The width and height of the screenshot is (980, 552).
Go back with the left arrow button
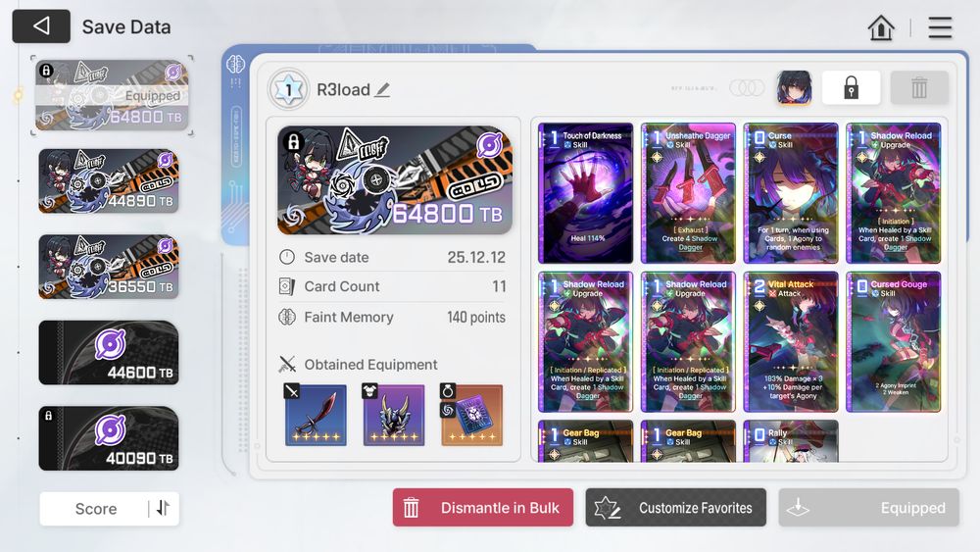(41, 26)
